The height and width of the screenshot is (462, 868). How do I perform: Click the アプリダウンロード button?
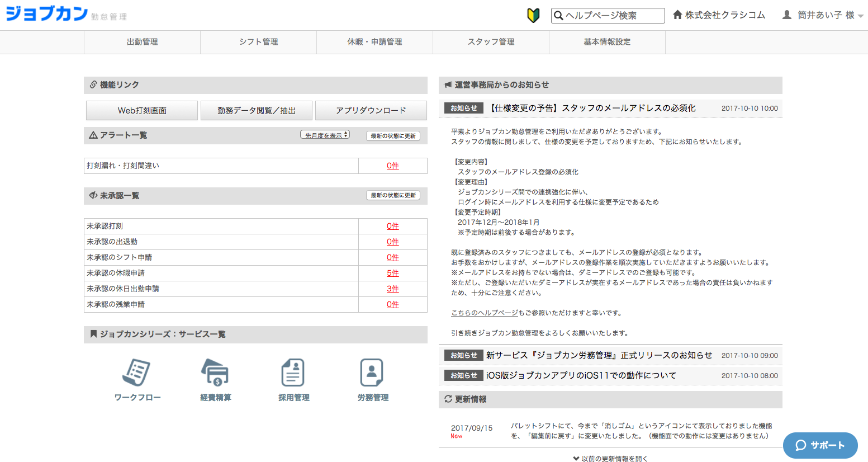click(371, 110)
